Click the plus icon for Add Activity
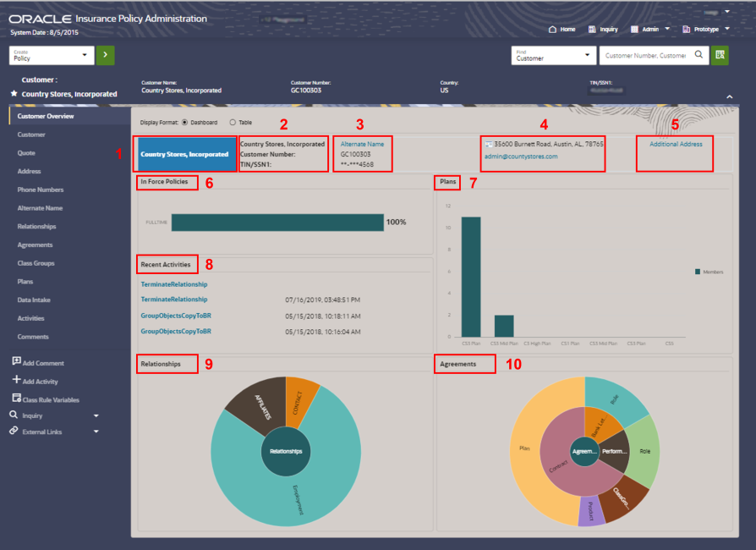This screenshot has height=550, width=756. (16, 380)
